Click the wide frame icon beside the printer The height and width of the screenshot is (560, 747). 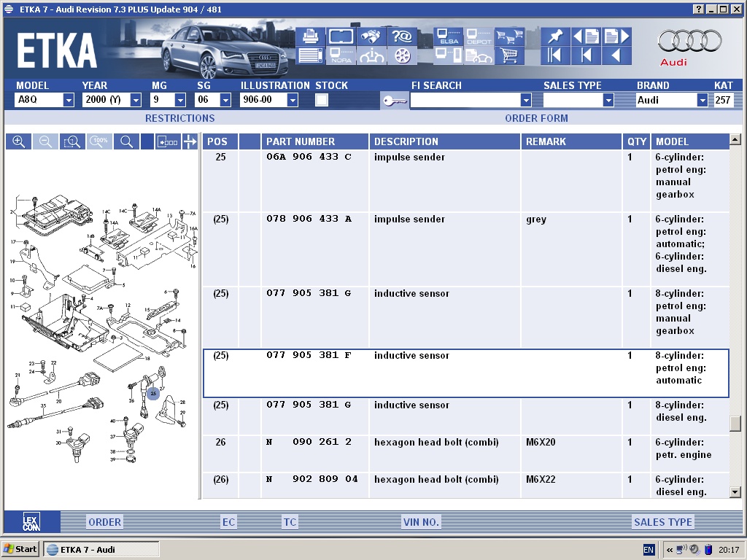[341, 36]
